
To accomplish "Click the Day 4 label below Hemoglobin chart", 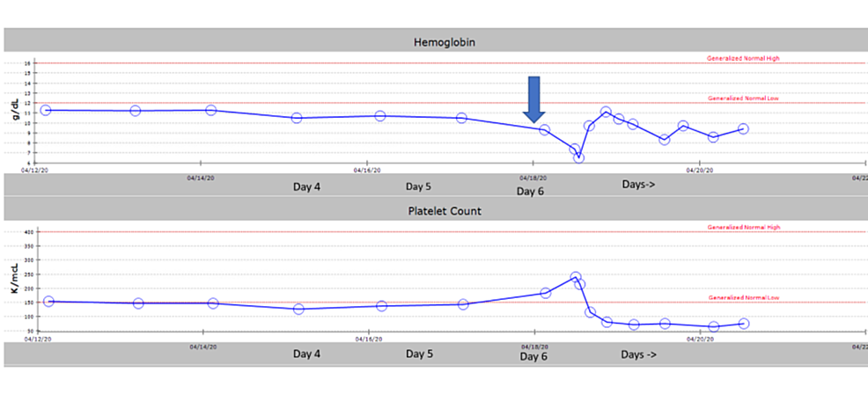I will point(306,186).
